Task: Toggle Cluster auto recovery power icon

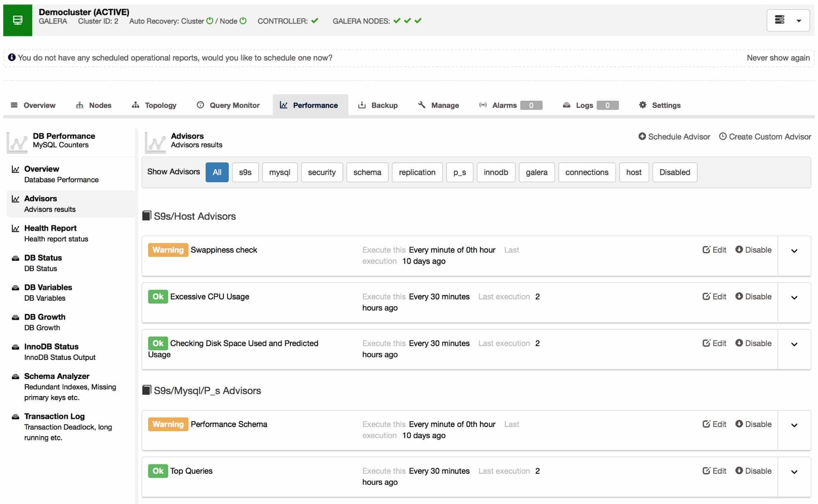Action: [x=210, y=21]
